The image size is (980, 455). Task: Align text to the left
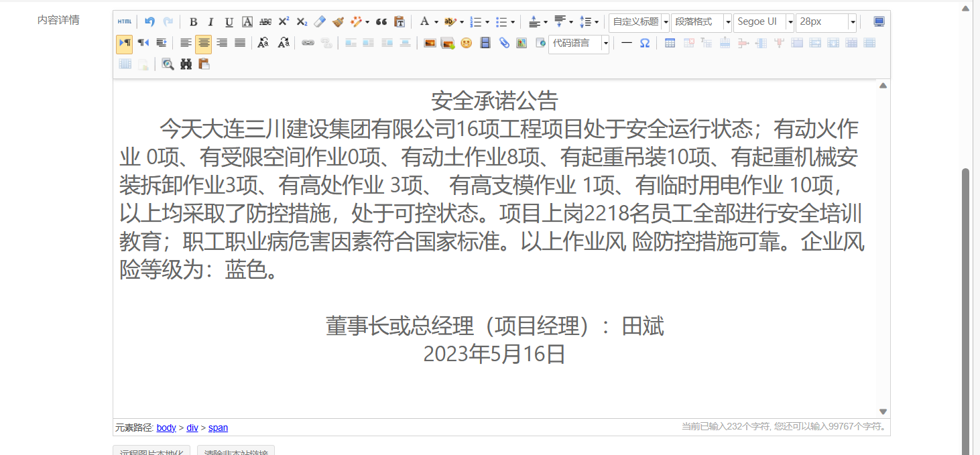pyautogui.click(x=186, y=43)
